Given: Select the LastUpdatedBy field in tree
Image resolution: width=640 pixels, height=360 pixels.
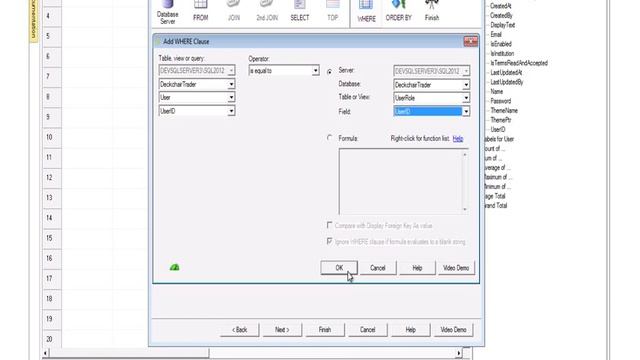Looking at the screenshot, I should (x=507, y=82).
